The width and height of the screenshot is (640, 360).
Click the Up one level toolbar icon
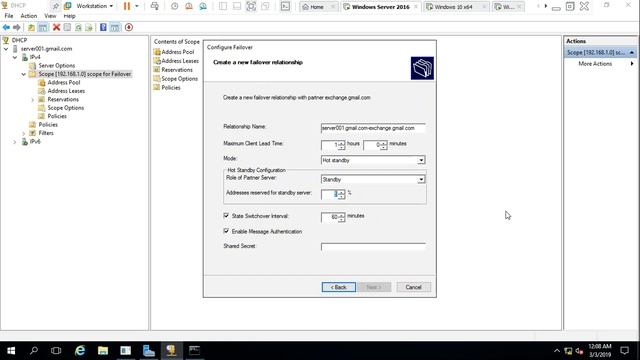pos(31,27)
